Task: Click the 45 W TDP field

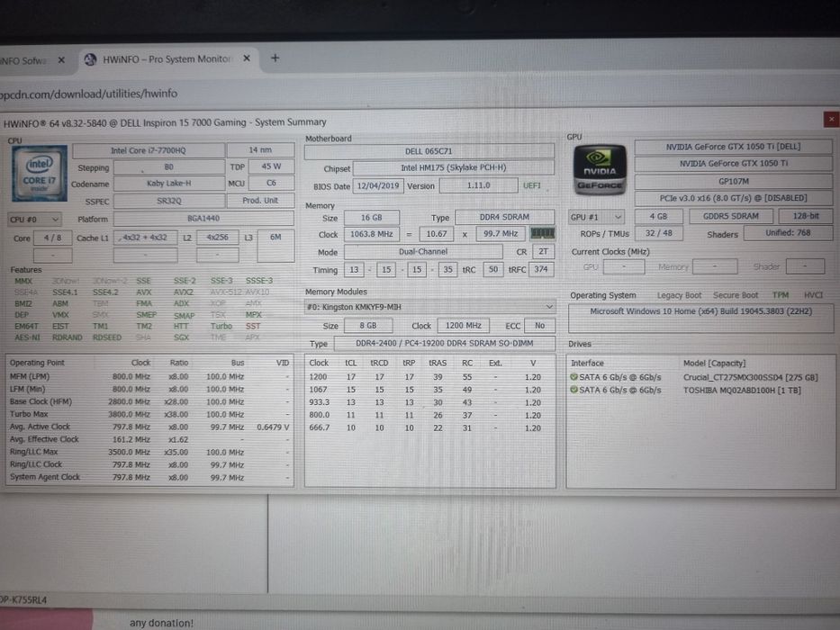Action: (x=271, y=166)
